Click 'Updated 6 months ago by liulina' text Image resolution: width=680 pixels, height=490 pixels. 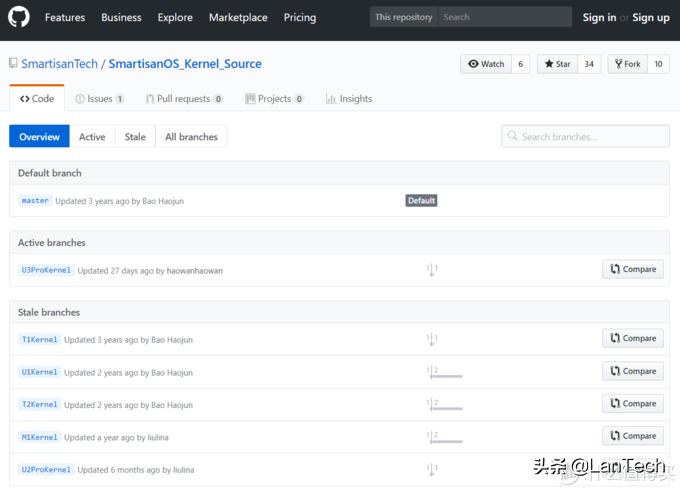[x=136, y=470]
